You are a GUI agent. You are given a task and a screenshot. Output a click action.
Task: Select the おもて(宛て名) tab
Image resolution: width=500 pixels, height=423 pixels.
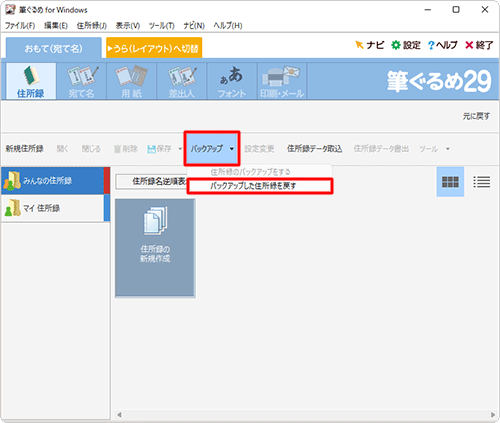pos(54,49)
